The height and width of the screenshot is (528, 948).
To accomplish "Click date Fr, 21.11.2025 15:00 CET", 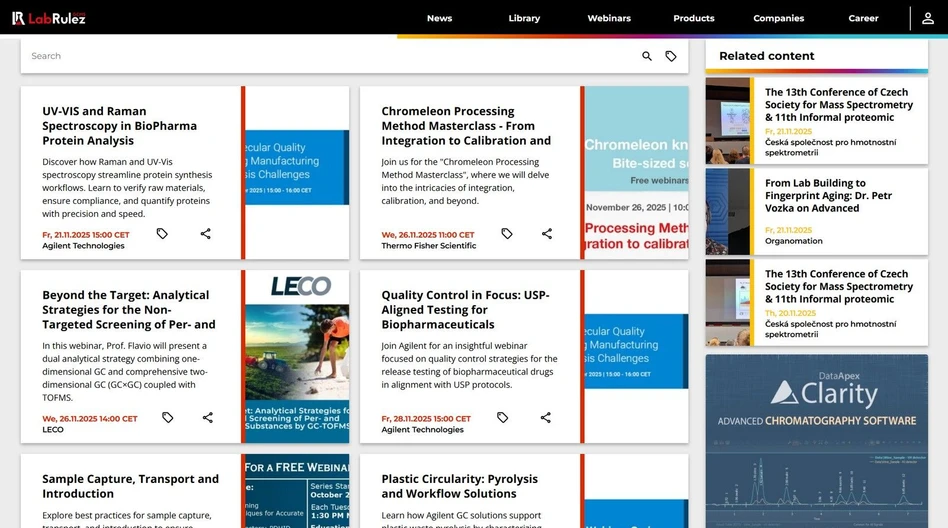I will point(86,235).
